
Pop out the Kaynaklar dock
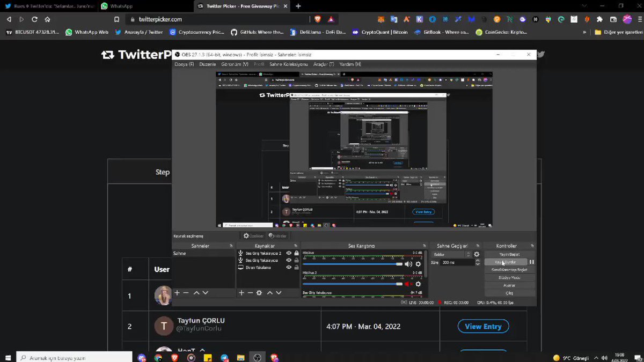296,246
